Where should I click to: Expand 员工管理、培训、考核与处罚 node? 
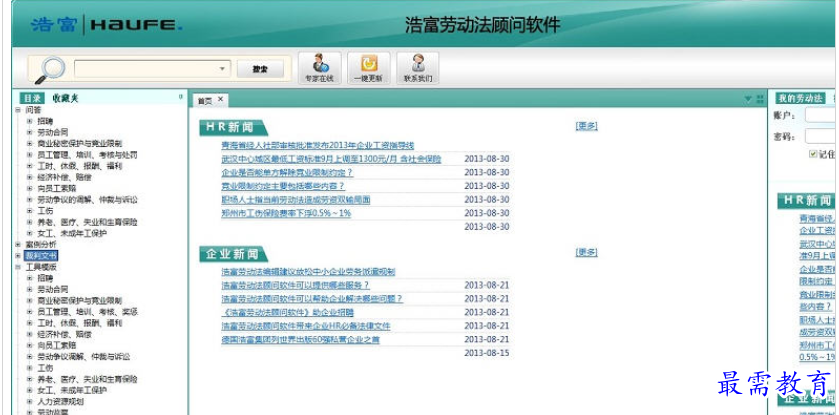point(29,155)
